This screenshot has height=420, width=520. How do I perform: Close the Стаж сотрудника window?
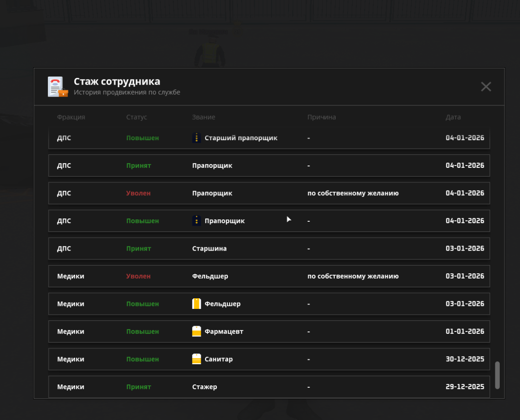pyautogui.click(x=486, y=87)
